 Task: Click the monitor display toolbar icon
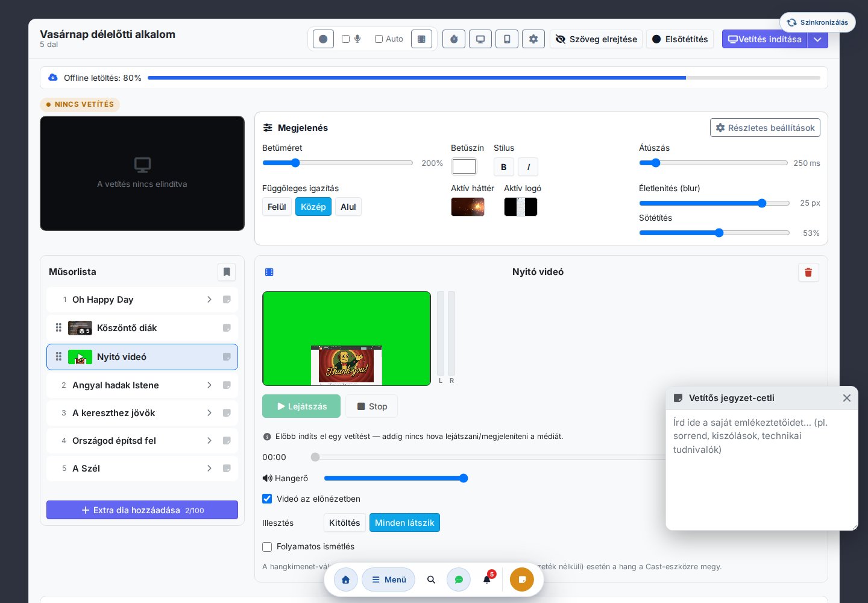click(x=480, y=39)
